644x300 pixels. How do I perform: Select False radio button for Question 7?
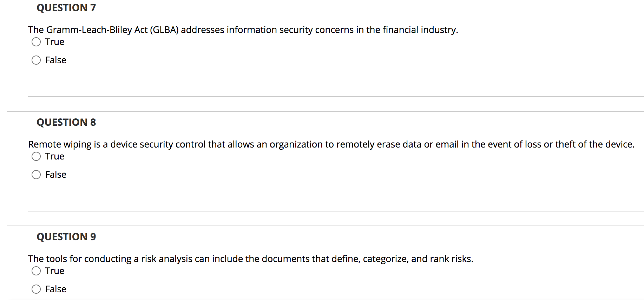pos(36,60)
